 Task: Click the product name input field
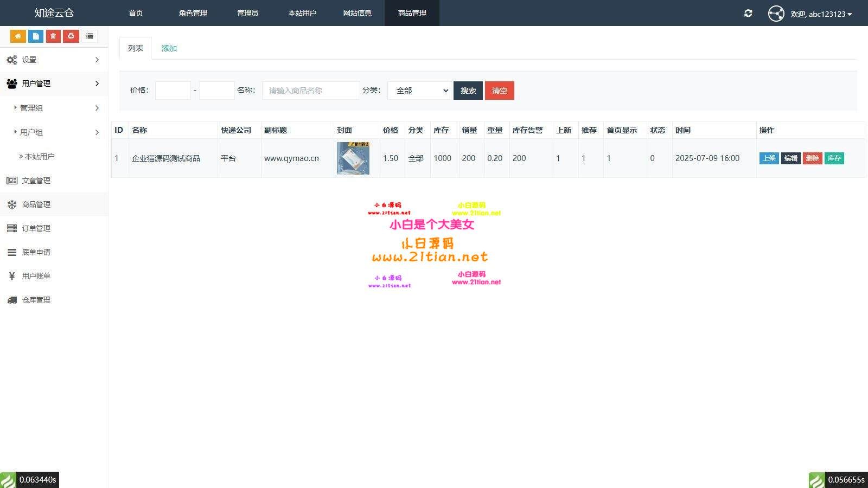(311, 91)
